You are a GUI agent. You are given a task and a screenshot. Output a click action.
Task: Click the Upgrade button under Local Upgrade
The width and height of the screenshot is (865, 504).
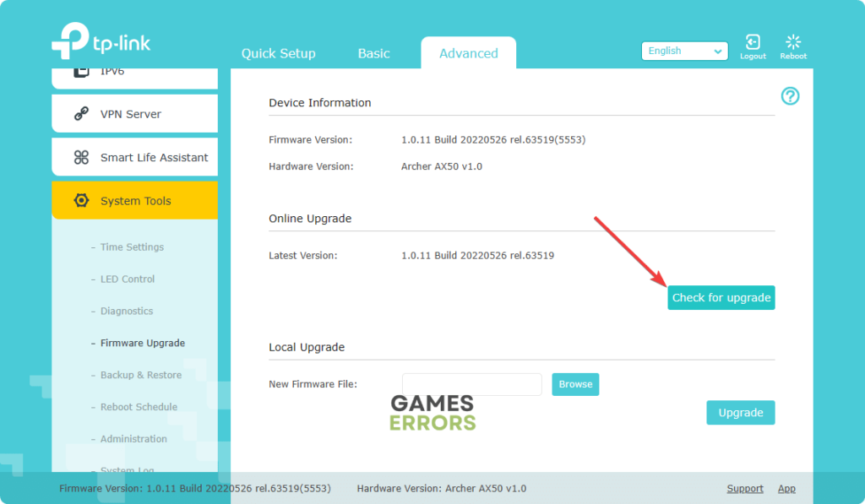click(x=740, y=412)
